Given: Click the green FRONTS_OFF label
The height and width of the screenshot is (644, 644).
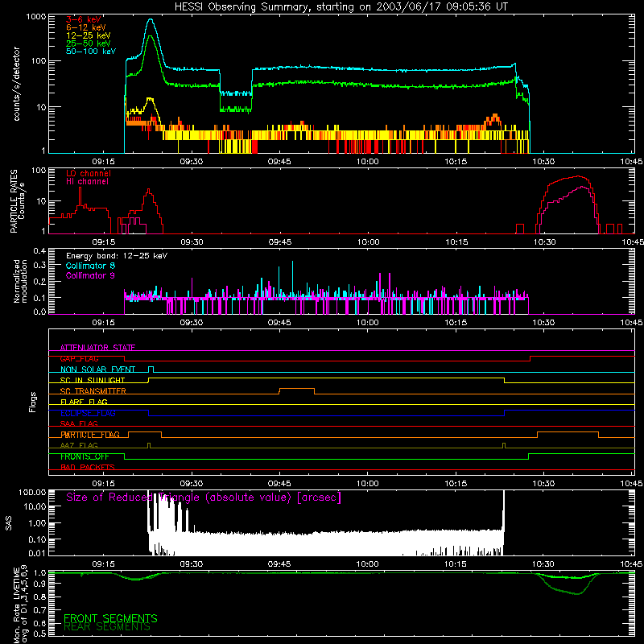Looking at the screenshot, I should tap(85, 456).
